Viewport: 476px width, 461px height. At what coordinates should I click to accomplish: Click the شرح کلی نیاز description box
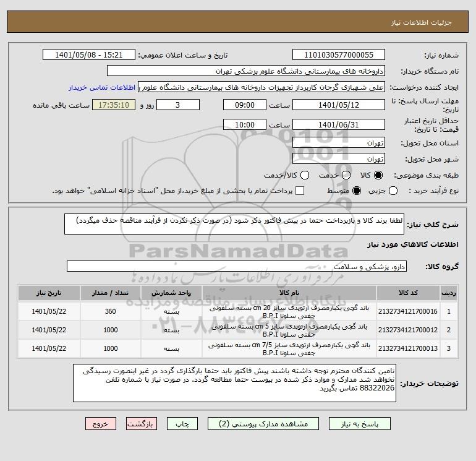pos(234,224)
